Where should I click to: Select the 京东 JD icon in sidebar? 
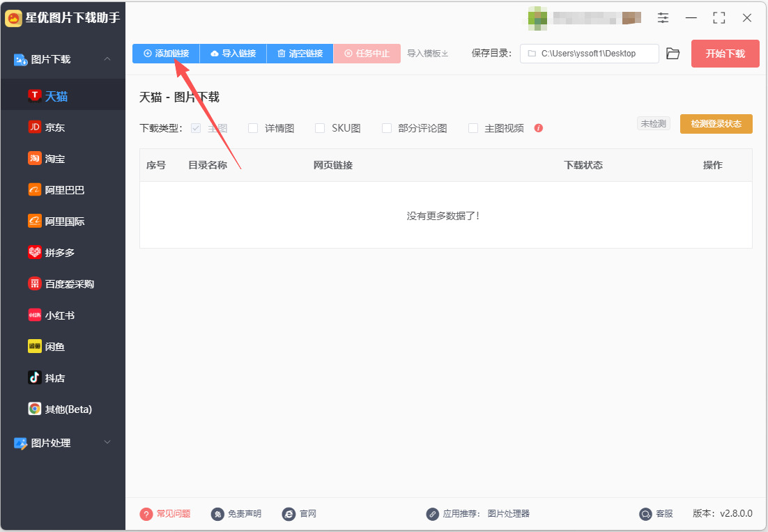coord(34,127)
